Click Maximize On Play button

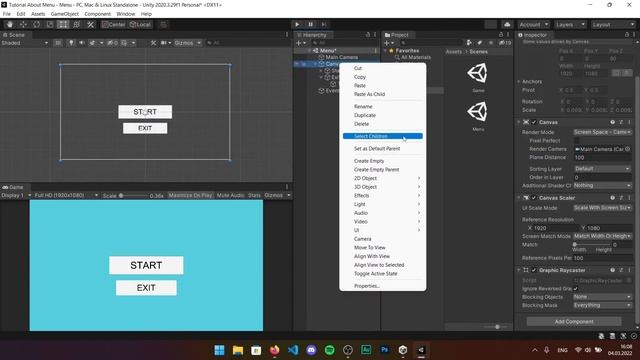(x=190, y=196)
